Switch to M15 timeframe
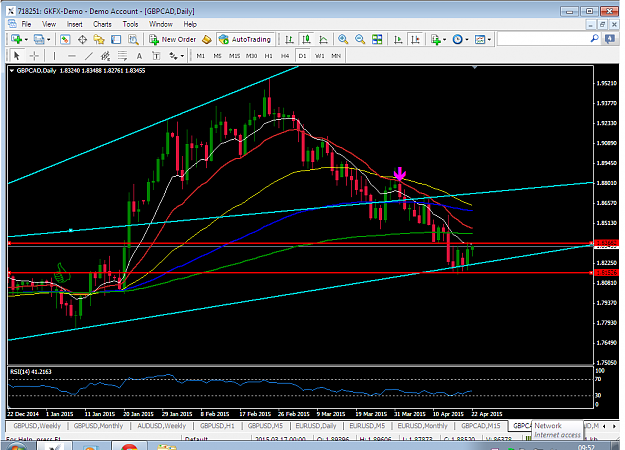The width and height of the screenshot is (625, 450). click(x=234, y=56)
